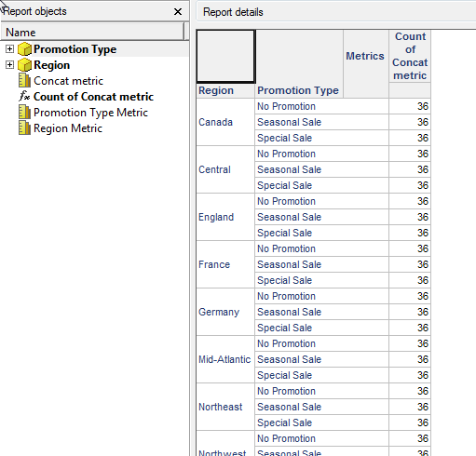Click the Region Metric ruler icon
This screenshot has width=476, height=456.
(24, 128)
